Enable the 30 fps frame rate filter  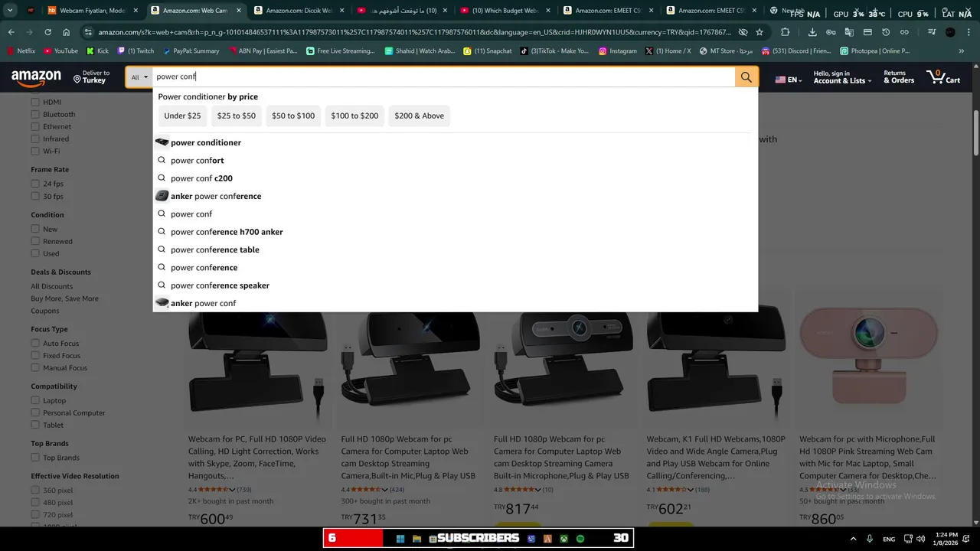tap(34, 196)
